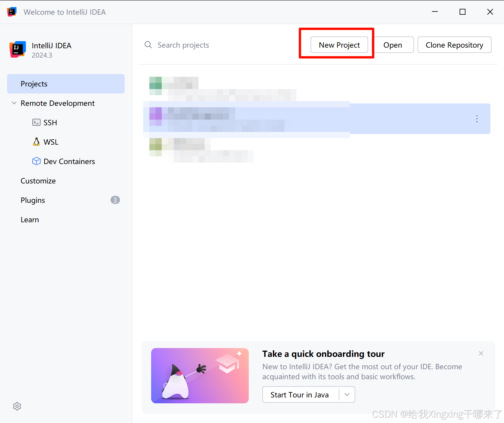Click the IntelliJ title bar app icon
Image resolution: width=504 pixels, height=423 pixels.
click(x=12, y=12)
